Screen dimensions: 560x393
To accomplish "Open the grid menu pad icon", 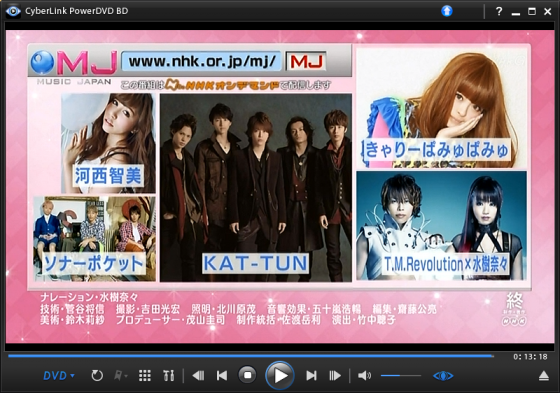I will [x=145, y=375].
